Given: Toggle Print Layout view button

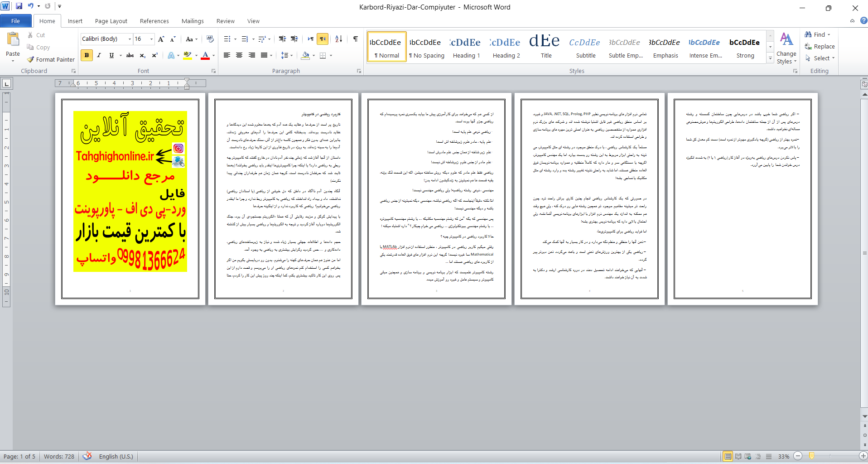Looking at the screenshot, I should point(728,456).
